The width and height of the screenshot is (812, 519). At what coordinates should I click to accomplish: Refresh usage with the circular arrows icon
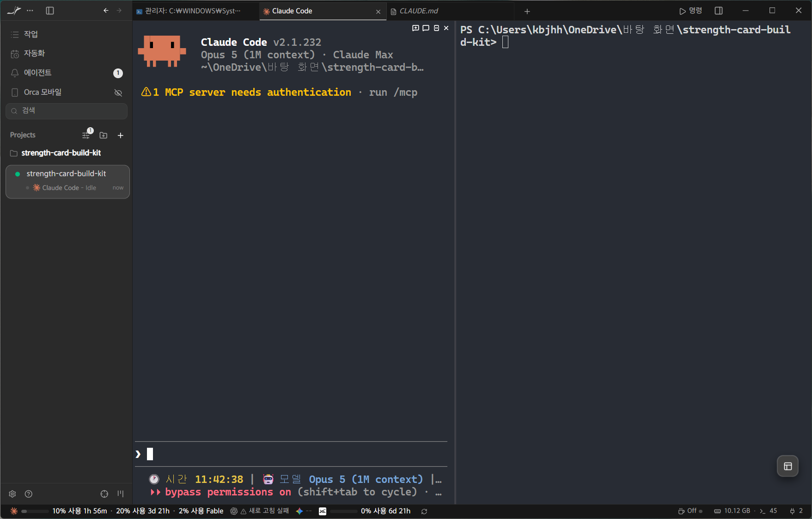point(424,512)
